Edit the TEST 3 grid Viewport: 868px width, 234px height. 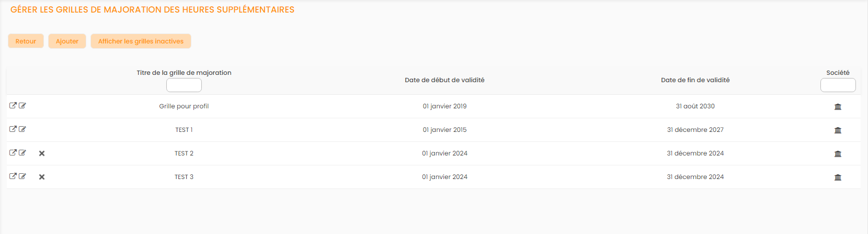pyautogui.click(x=22, y=176)
